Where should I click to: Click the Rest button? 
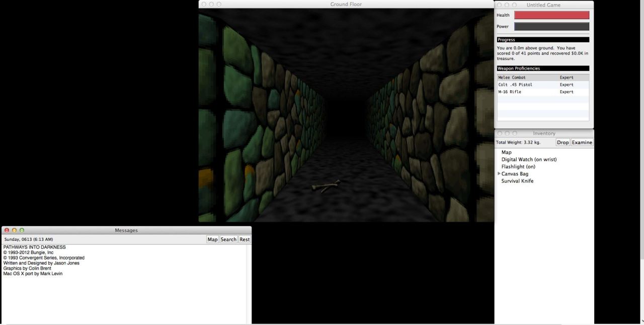click(x=245, y=239)
